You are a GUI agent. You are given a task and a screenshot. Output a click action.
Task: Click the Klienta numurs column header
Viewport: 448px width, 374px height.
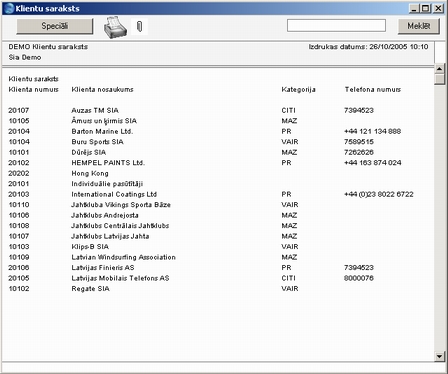pyautogui.click(x=33, y=89)
